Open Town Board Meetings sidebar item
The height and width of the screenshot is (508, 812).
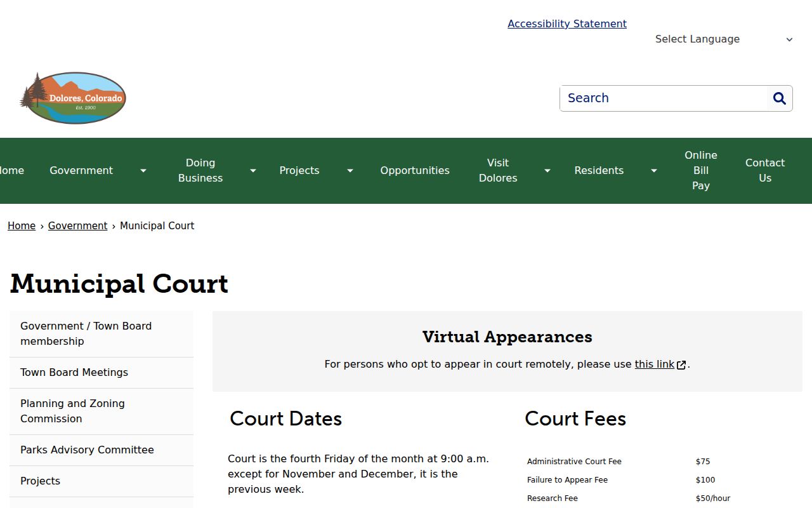[x=101, y=373]
